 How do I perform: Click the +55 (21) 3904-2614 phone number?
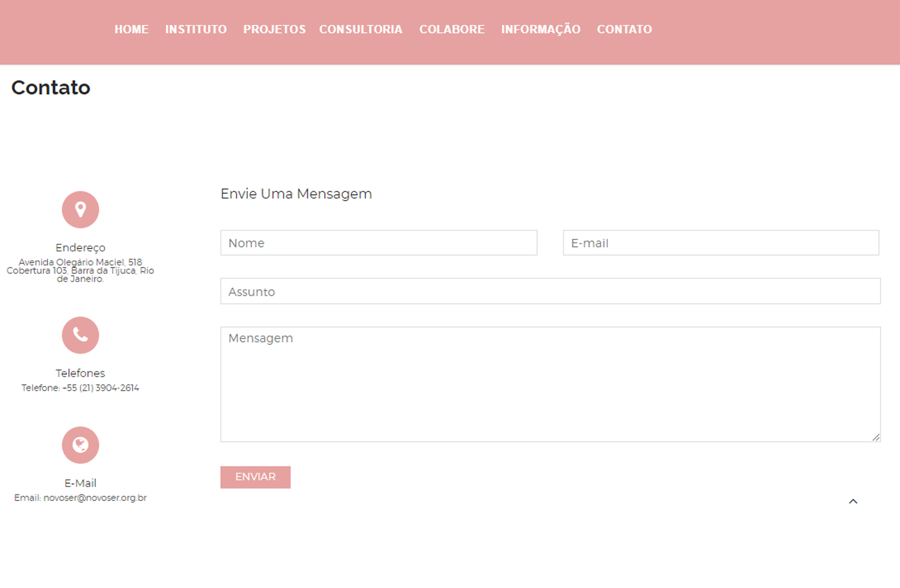click(101, 388)
